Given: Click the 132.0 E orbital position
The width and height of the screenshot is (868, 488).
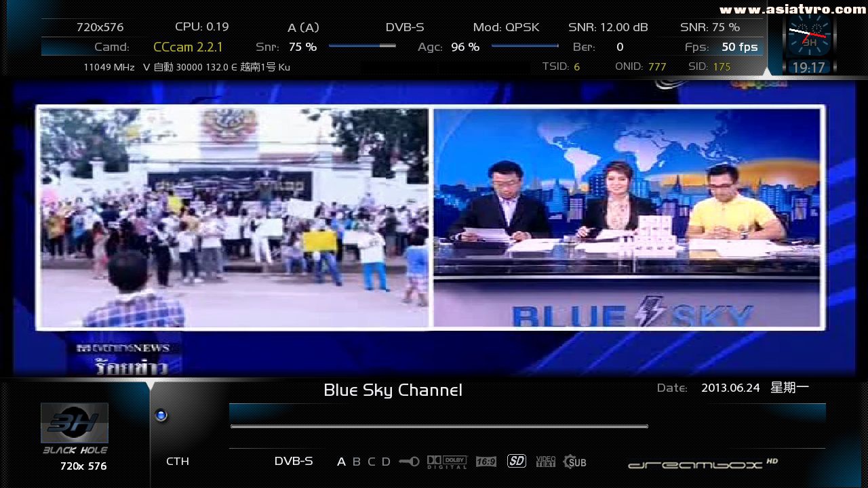Looking at the screenshot, I should coord(223,67).
